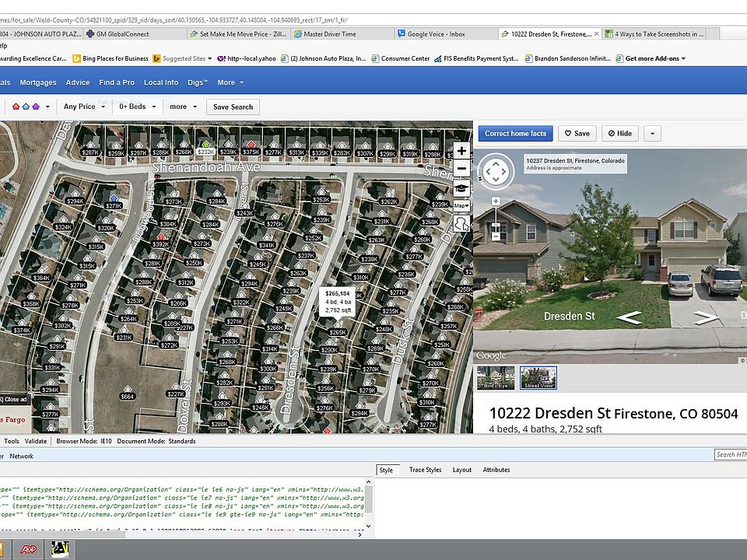
Task: Move left along Dresden St in Street View
Action: [x=629, y=317]
